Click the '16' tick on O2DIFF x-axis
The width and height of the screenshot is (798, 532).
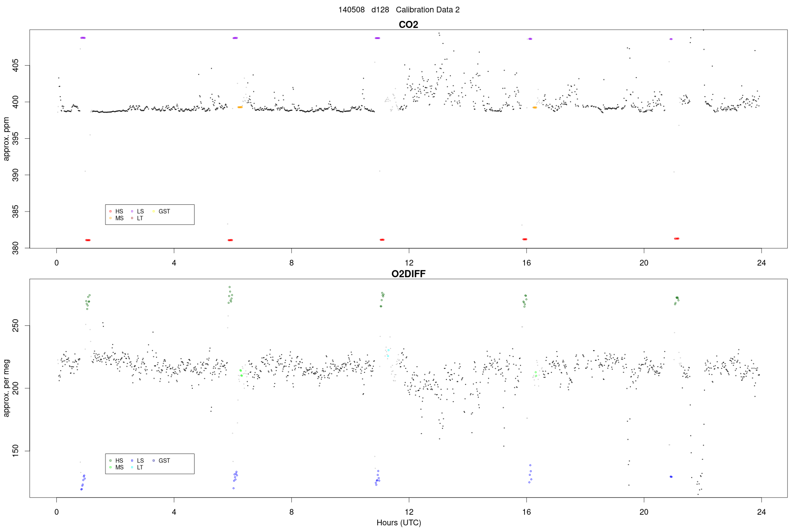coord(526,512)
